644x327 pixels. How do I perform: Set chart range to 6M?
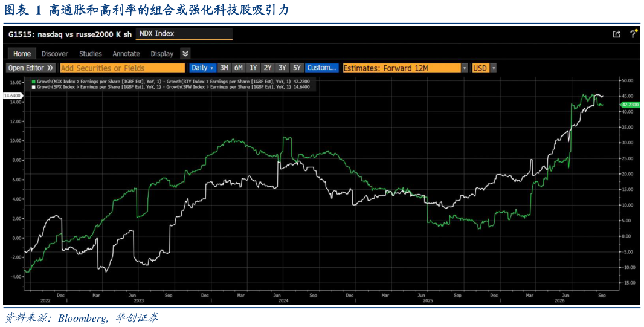(x=239, y=68)
